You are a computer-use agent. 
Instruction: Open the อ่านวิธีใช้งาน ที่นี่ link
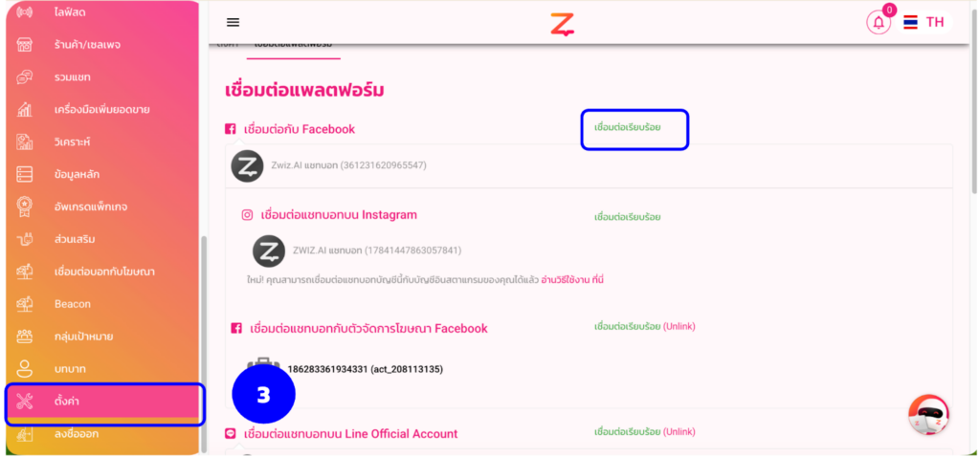(x=572, y=280)
